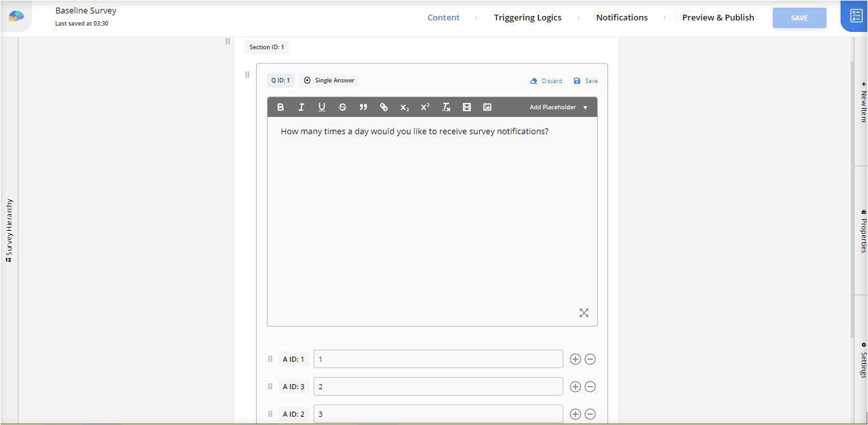Open the Single Answer question type selector
The height and width of the screenshot is (425, 868).
click(x=329, y=81)
